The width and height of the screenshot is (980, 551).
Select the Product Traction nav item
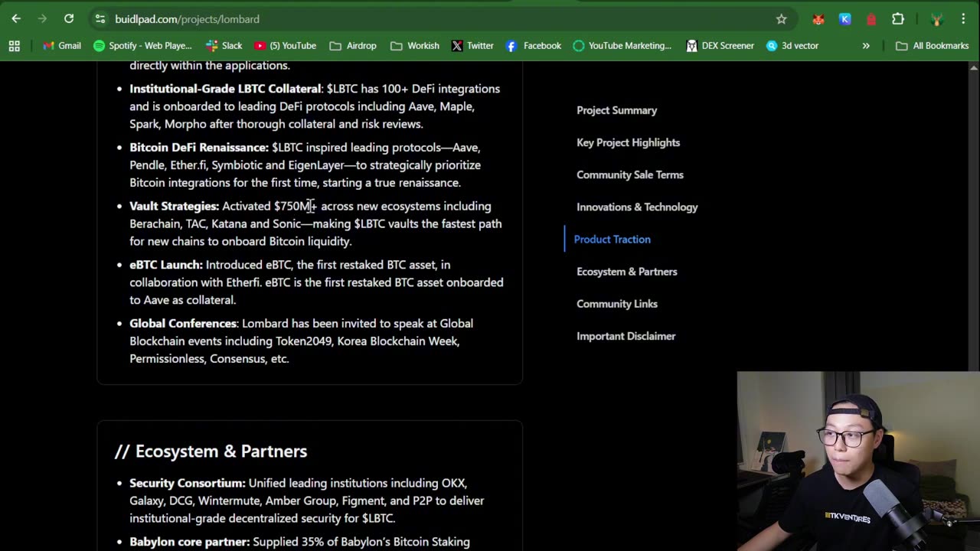pyautogui.click(x=612, y=240)
